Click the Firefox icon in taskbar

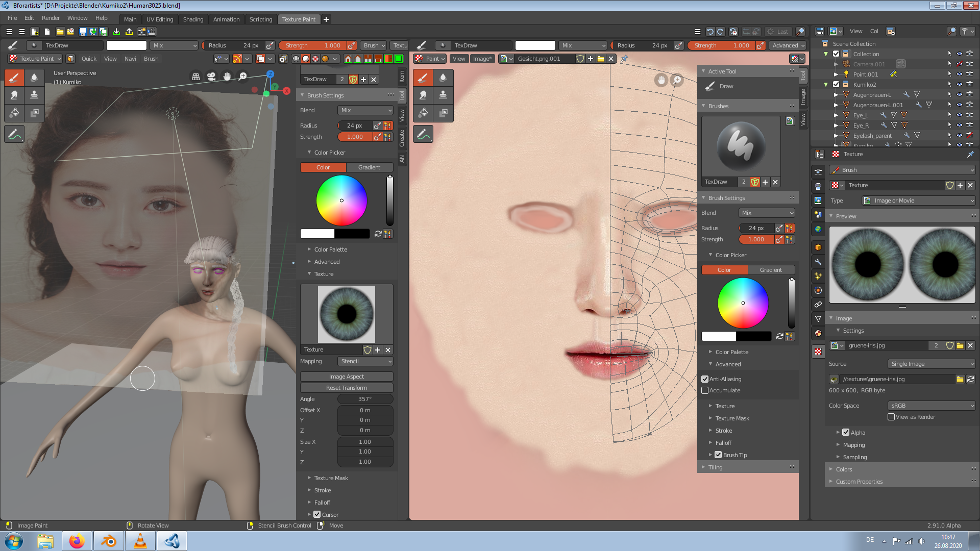click(77, 541)
